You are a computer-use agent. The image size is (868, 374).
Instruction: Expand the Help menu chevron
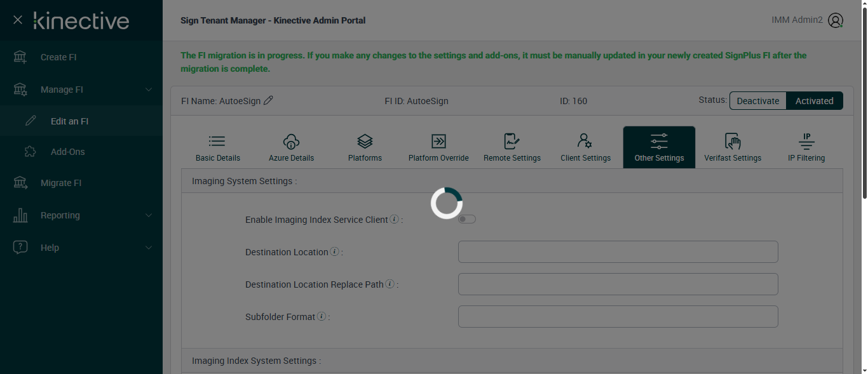149,248
